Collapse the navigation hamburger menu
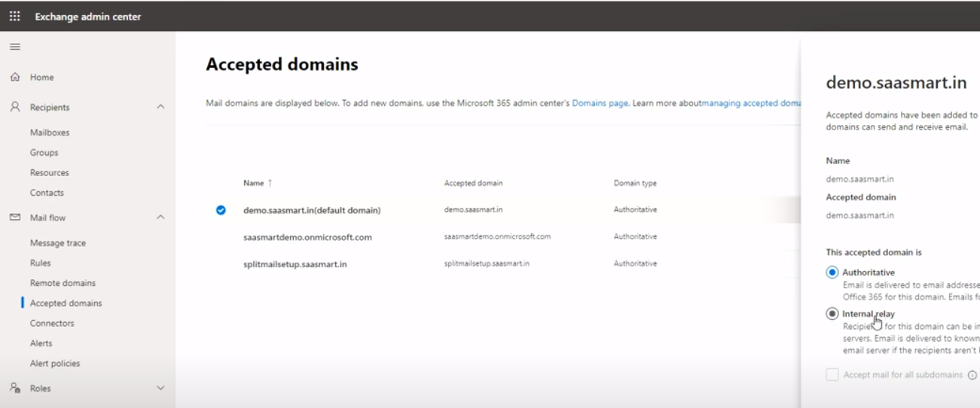 15,47
